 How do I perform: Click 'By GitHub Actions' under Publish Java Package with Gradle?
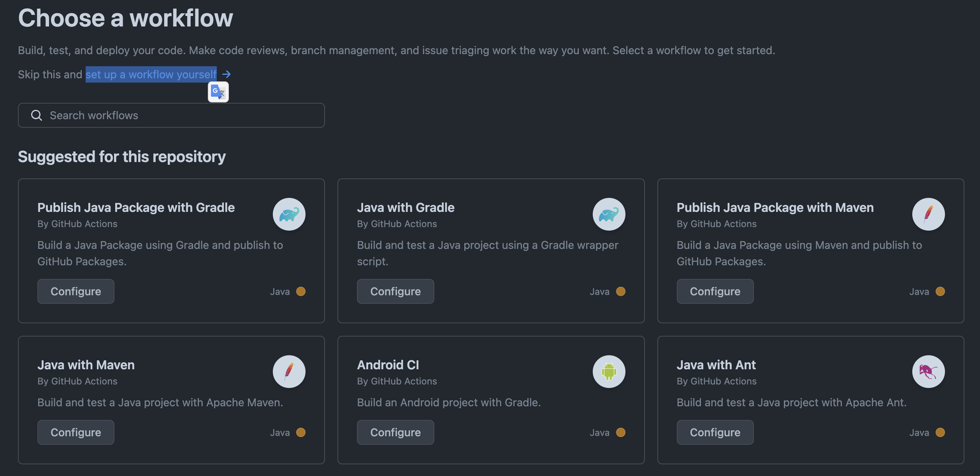pos(77,224)
